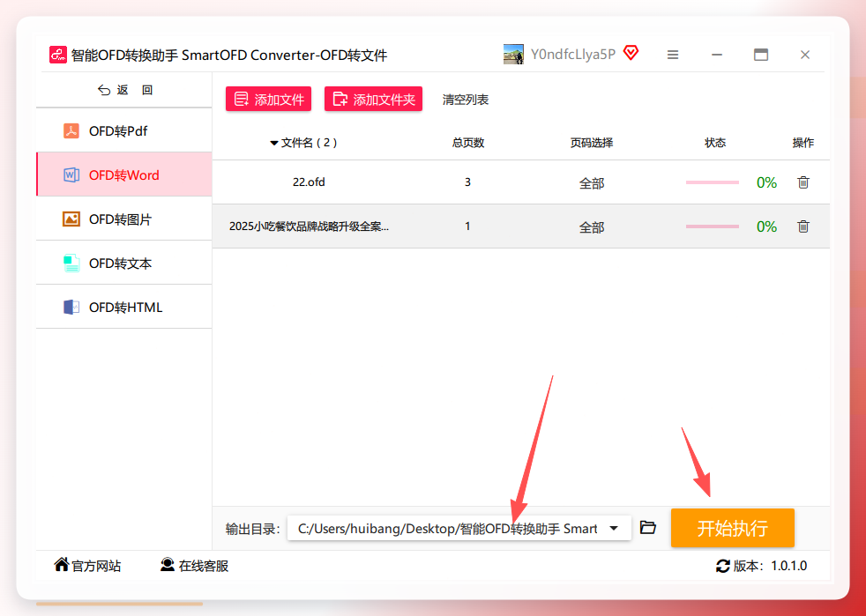
Task: Click the username Y0ndfcLlya5P
Action: 572,54
